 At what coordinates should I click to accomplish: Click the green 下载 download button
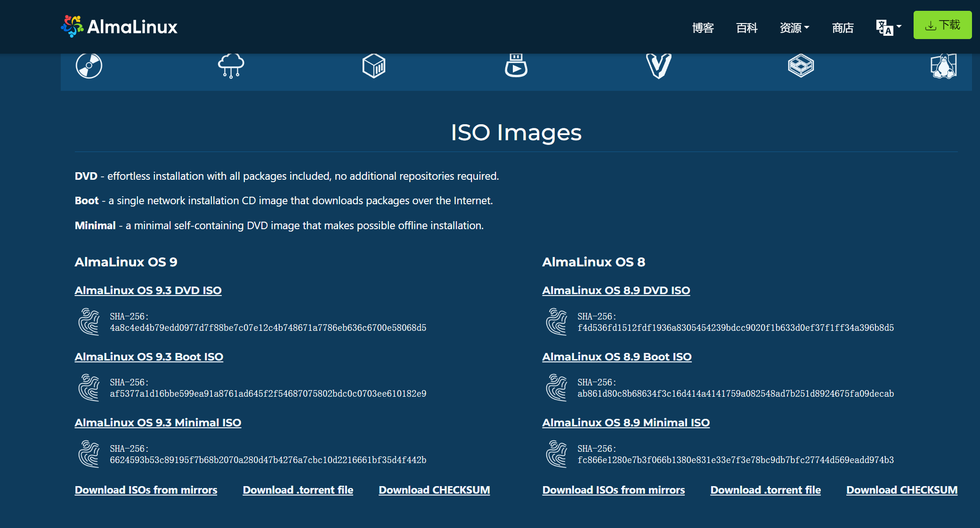click(x=942, y=25)
